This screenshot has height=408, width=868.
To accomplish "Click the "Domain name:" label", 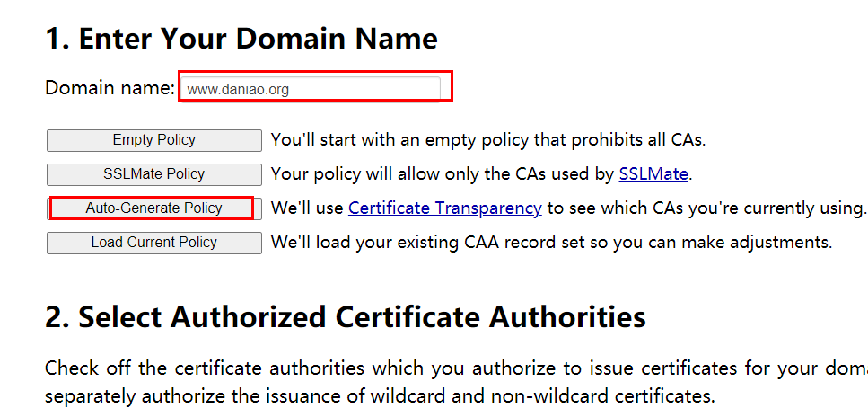I will 110,87.
